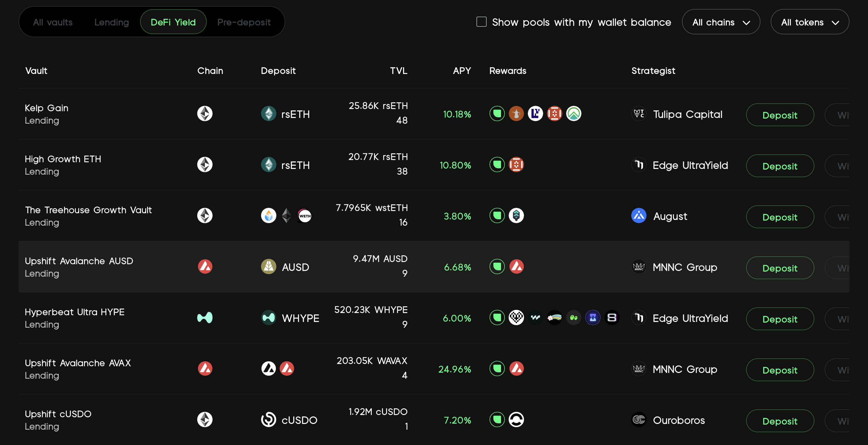Click the Avalanche chain icon for Upshift Avalanche AUSD
Viewport: 868px width, 445px height.
[205, 267]
